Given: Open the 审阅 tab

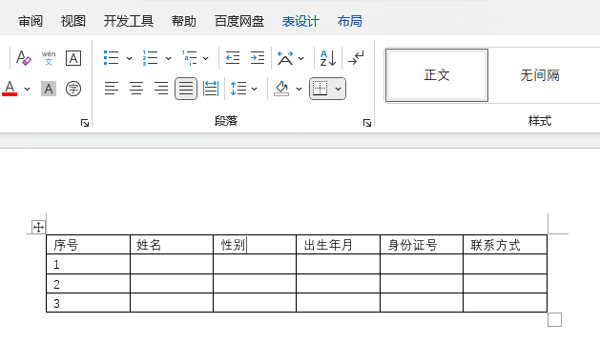Looking at the screenshot, I should pyautogui.click(x=31, y=21).
